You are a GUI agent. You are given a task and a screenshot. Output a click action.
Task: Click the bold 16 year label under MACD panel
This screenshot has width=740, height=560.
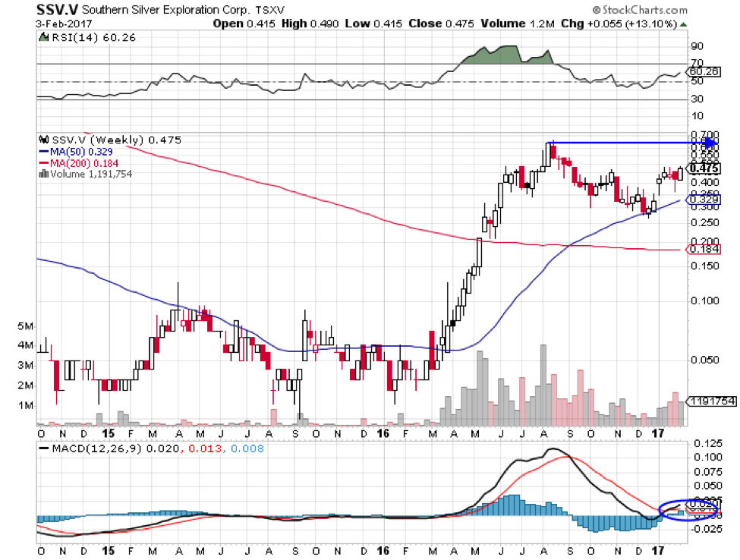383,551
